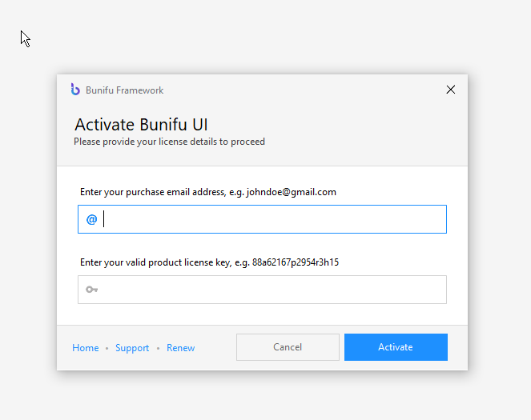Close the Bunifu activation dialog
Screen dimensions: 531x420
pyautogui.click(x=450, y=90)
